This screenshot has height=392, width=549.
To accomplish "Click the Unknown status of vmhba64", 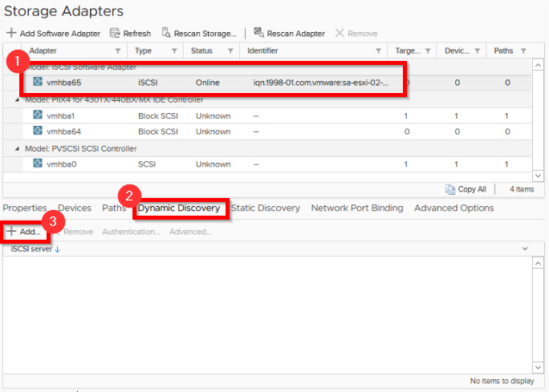I will pos(213,131).
